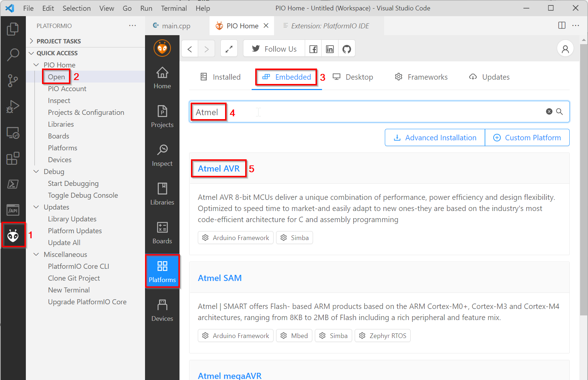Screen dimensions: 588x380
Task: Click Custom Platform button
Action: click(x=527, y=138)
